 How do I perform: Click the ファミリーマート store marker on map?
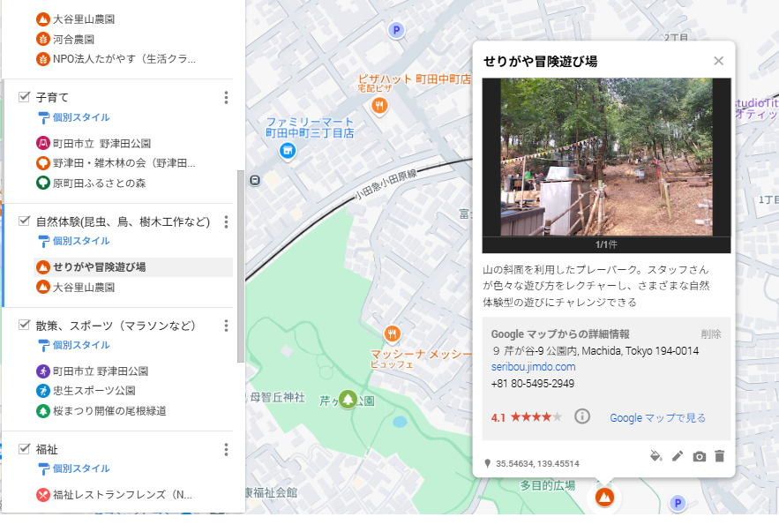[287, 152]
